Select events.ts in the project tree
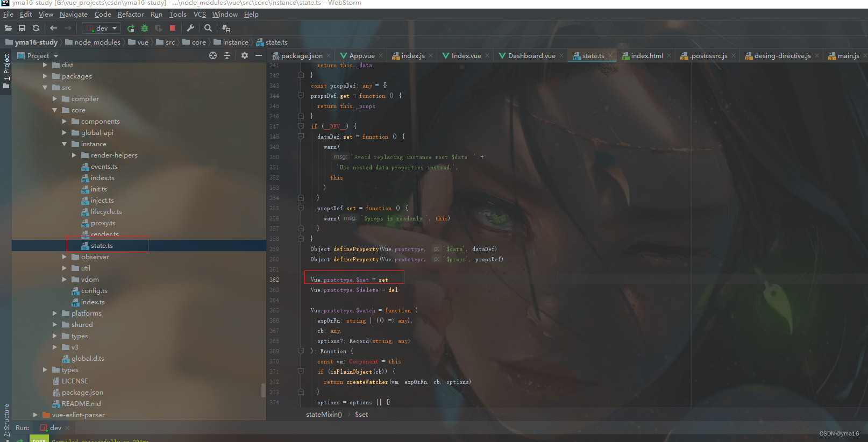868x442 pixels. (x=104, y=167)
